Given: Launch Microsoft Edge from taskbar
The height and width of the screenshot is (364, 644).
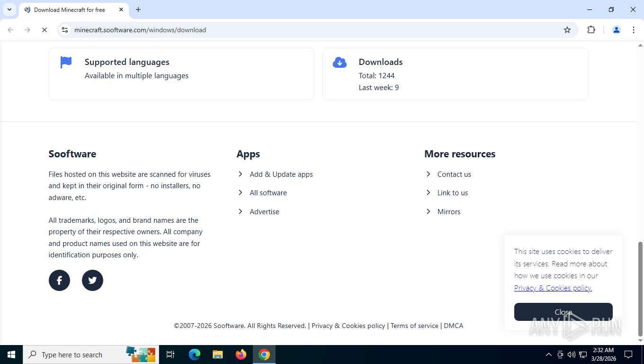Looking at the screenshot, I should (x=194, y=355).
